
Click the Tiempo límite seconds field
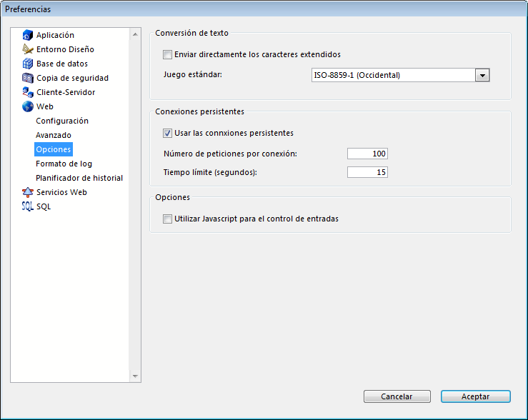point(367,172)
